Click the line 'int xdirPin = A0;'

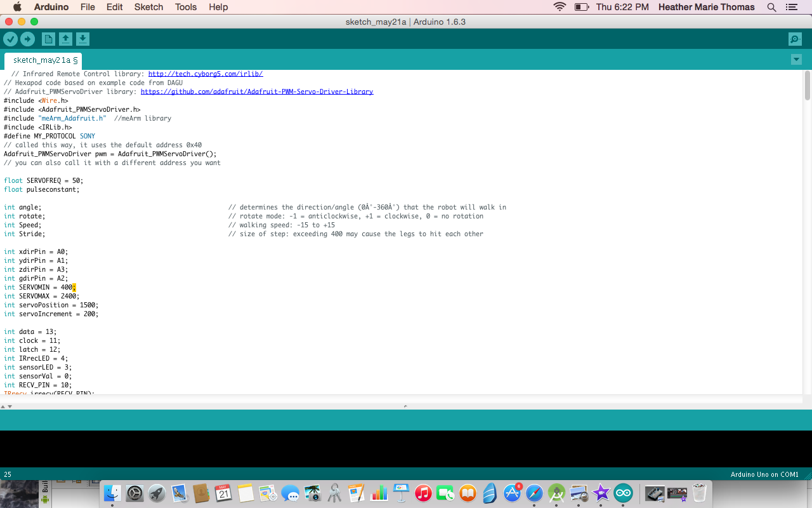click(x=36, y=251)
